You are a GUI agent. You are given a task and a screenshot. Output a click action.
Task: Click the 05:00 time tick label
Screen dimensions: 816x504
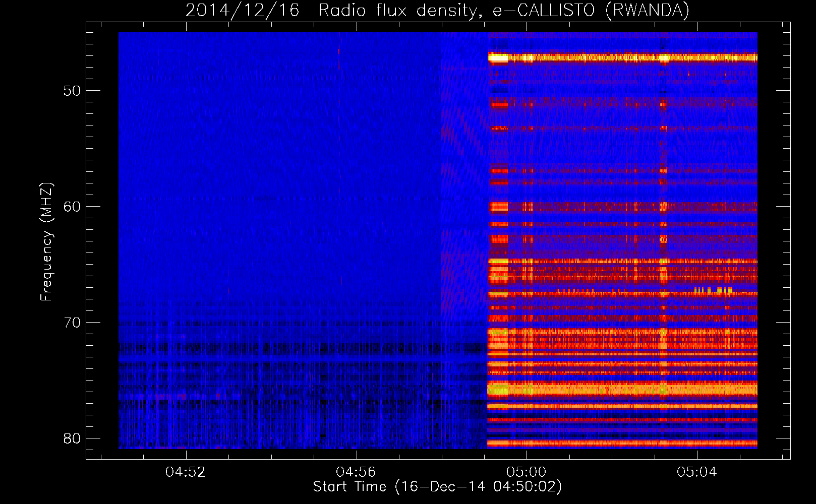(x=527, y=472)
